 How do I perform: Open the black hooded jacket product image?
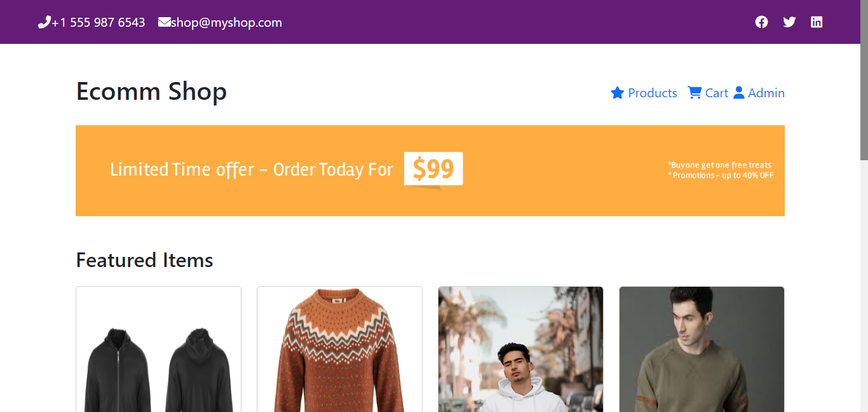coord(158,362)
